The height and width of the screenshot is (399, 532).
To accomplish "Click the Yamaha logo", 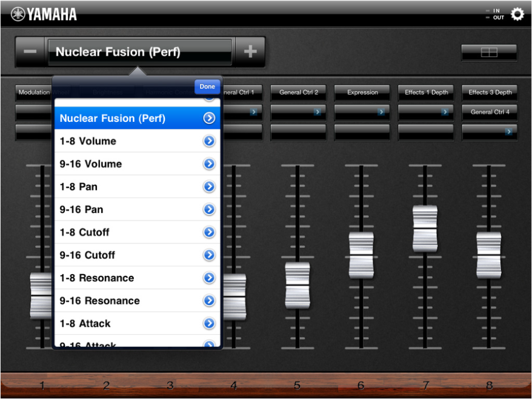I will click(44, 15).
